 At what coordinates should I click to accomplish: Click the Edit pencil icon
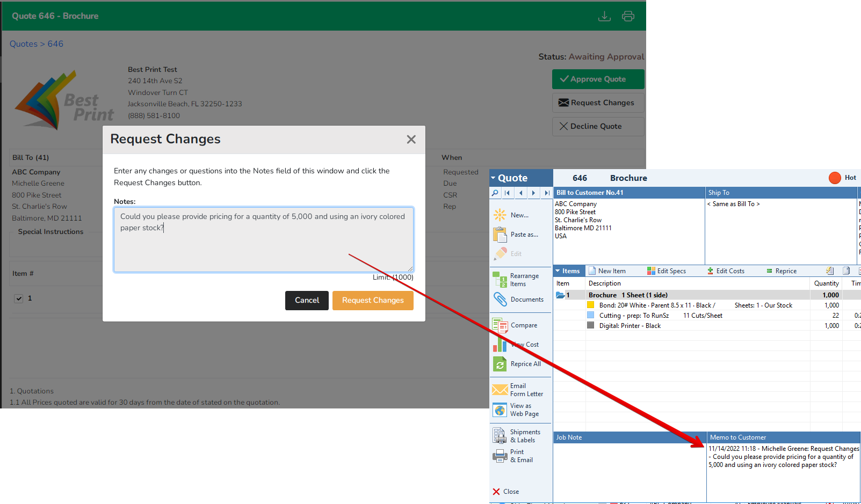pos(500,253)
